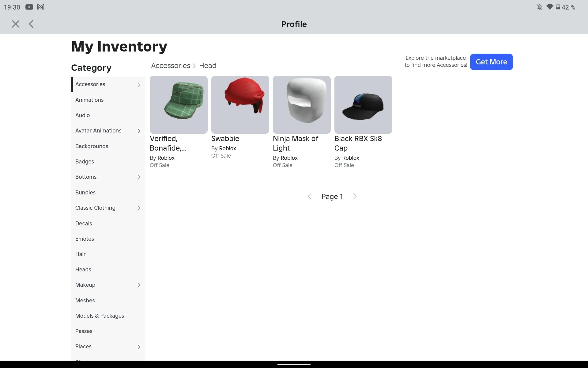Open the Emotes category
Viewport: 588px width, 368px height.
pos(108,239)
